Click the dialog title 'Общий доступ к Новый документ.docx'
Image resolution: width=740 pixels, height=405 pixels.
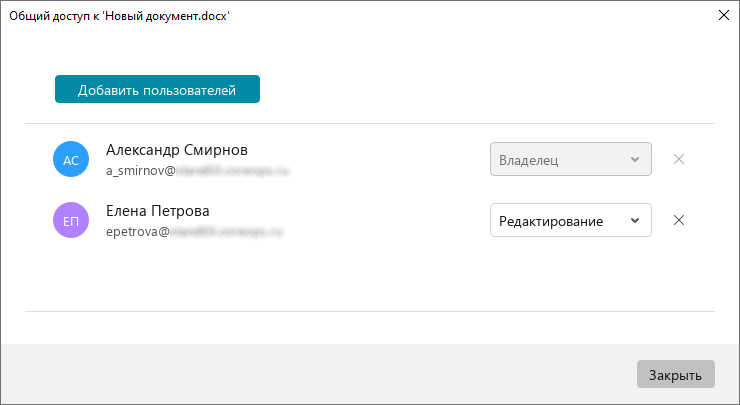119,16
